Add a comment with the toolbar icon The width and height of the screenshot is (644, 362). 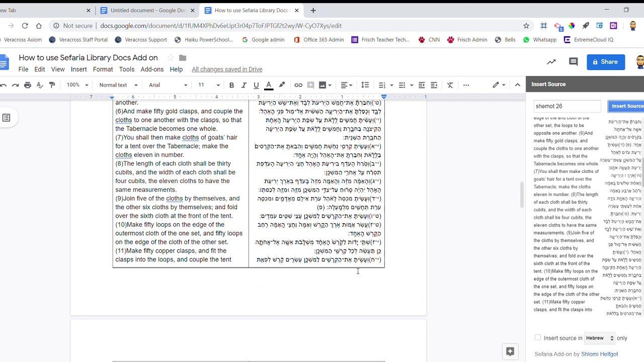(310, 85)
